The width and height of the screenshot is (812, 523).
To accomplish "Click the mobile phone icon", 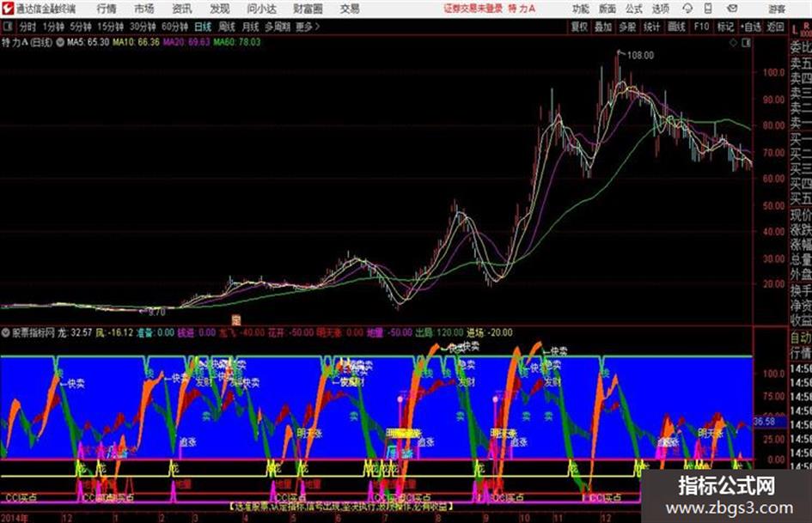I will click(708, 9).
